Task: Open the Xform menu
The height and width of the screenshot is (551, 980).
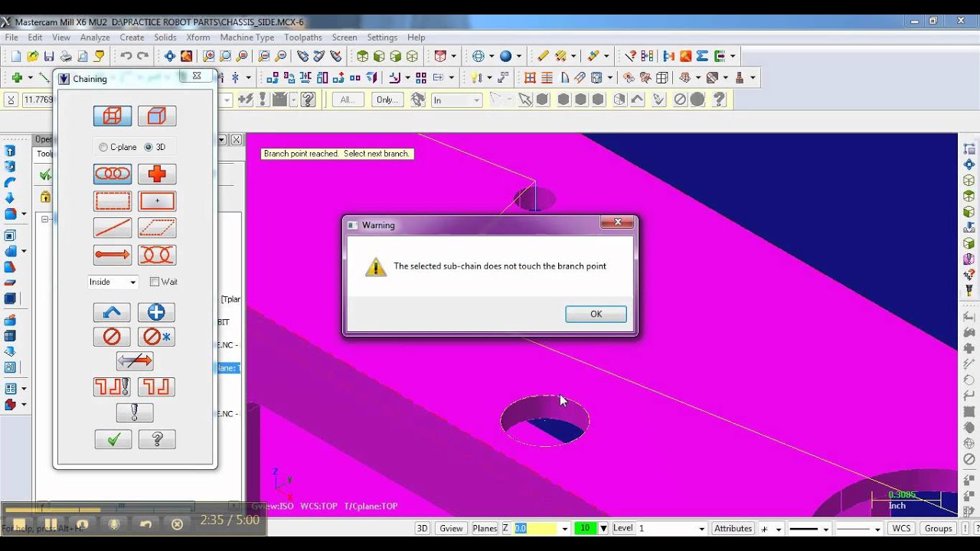Action: [x=198, y=37]
